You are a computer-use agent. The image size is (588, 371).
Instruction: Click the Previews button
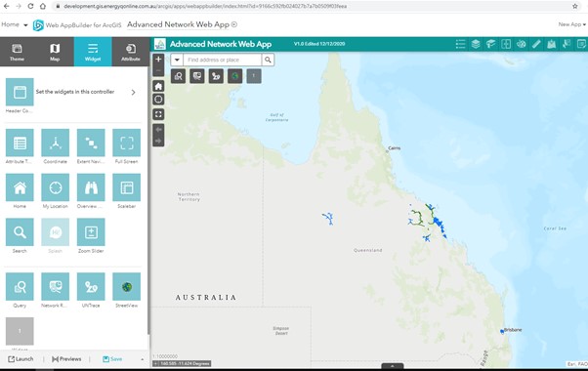pyautogui.click(x=66, y=359)
